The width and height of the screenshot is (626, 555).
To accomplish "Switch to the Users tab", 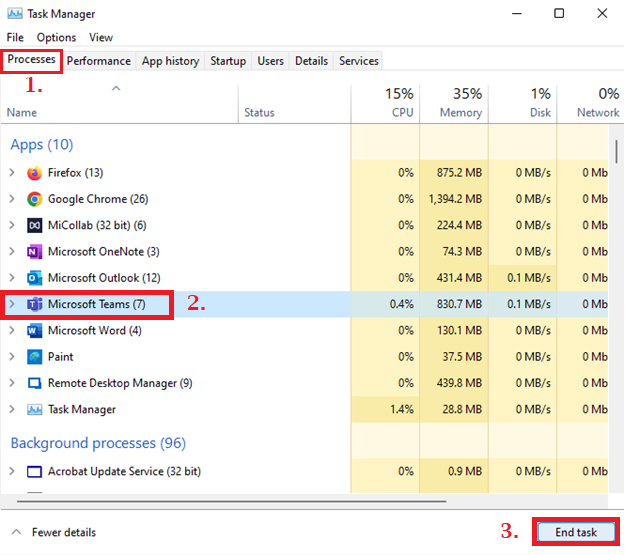I will point(270,61).
